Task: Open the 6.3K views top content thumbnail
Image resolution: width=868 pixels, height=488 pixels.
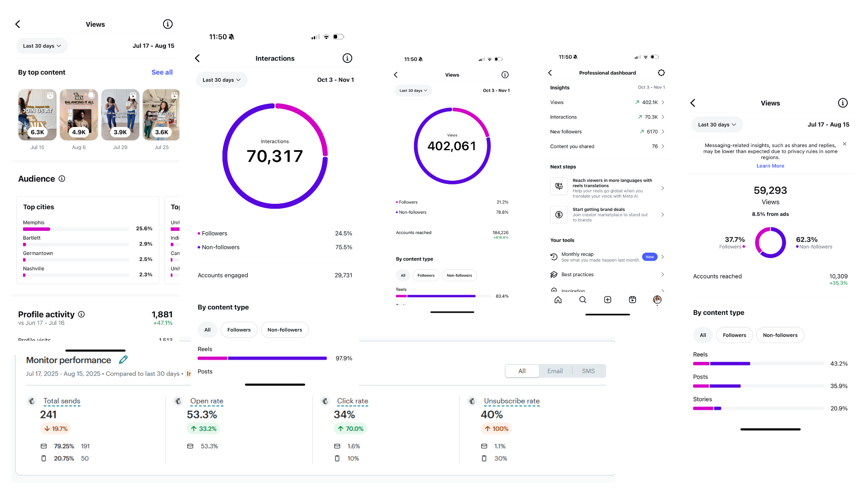Action: tap(38, 115)
